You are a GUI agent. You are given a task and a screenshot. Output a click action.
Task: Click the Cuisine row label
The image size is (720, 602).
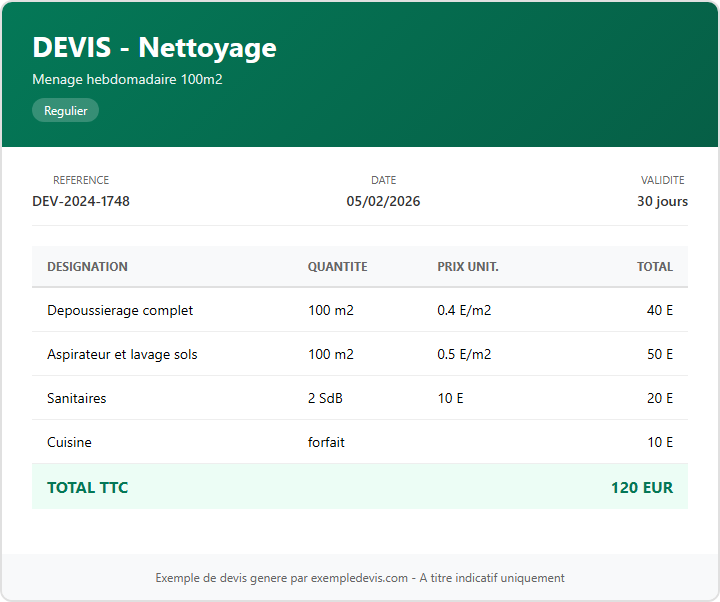pos(69,442)
